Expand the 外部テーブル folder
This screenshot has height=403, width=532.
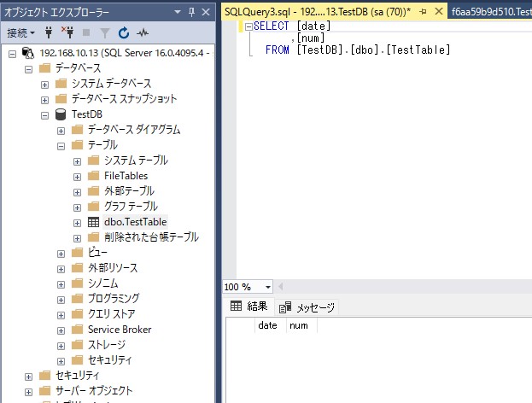pyautogui.click(x=78, y=192)
